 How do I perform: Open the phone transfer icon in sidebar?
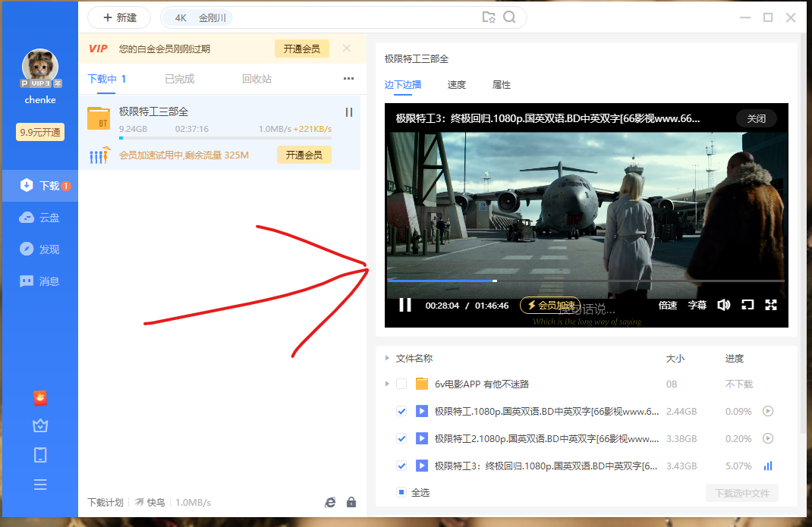[39, 454]
